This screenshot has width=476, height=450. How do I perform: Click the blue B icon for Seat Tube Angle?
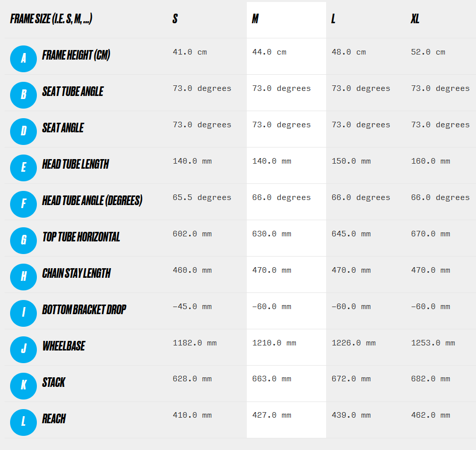23,95
